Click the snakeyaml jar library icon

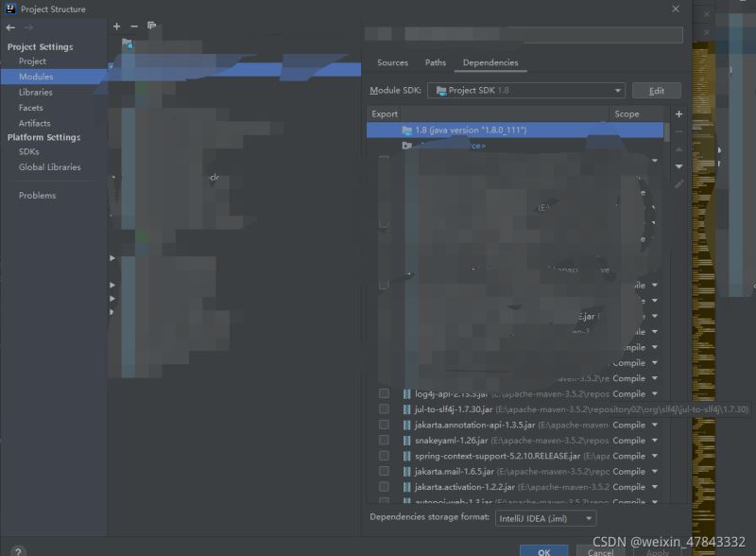[x=407, y=441]
